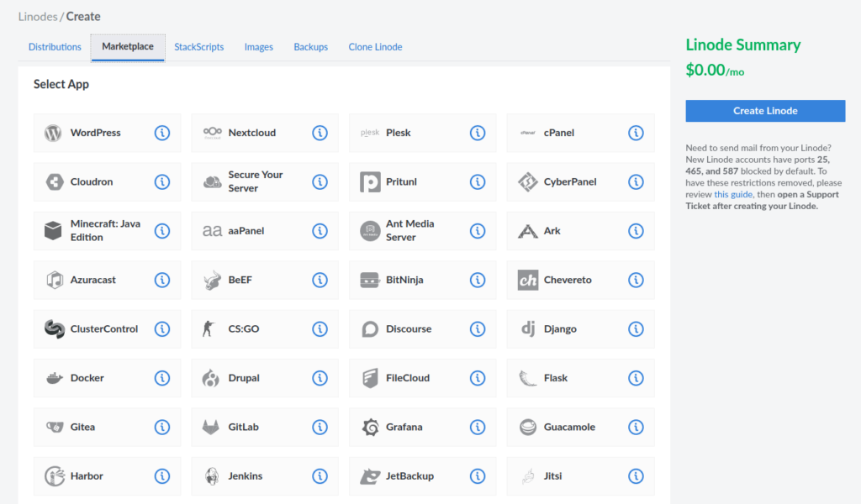Show FileCloud info icon
The height and width of the screenshot is (504, 861).
point(478,378)
